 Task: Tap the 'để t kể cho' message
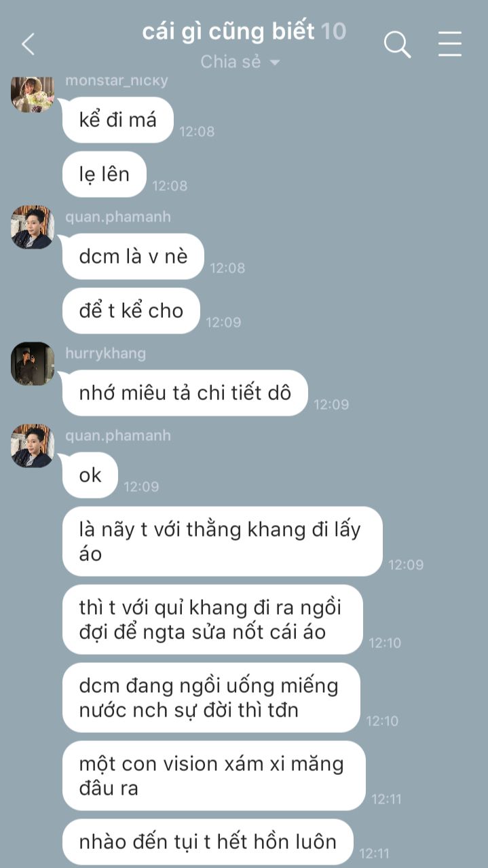[x=132, y=311]
